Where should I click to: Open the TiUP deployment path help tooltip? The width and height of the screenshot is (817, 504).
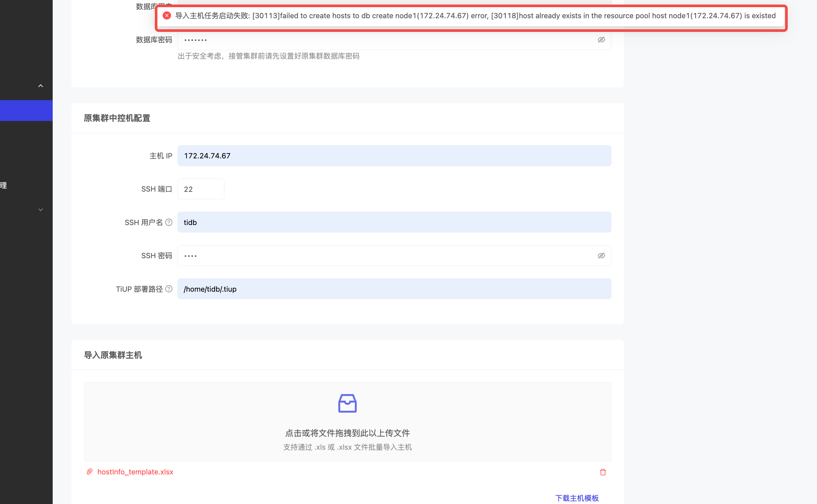[x=169, y=289]
